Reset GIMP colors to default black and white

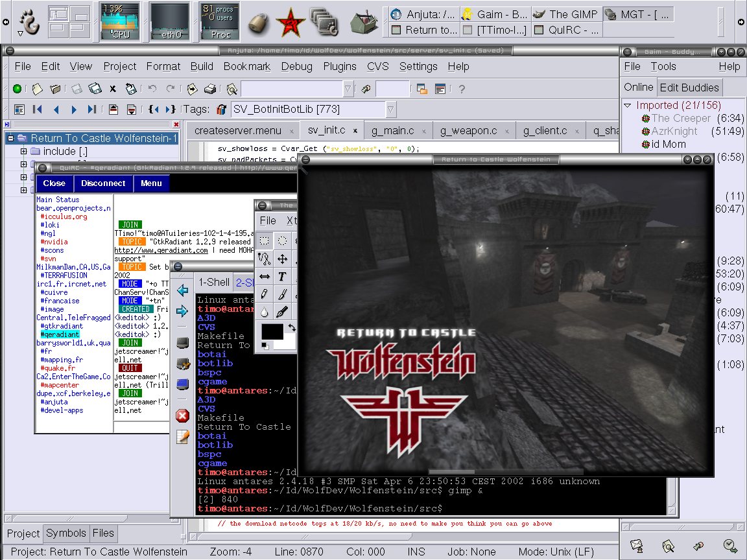coord(265,345)
